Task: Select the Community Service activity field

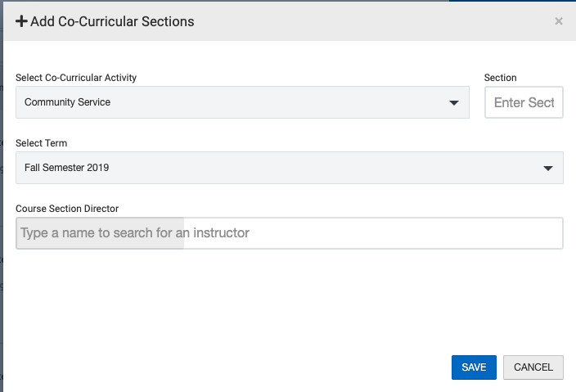Action: 242,102
